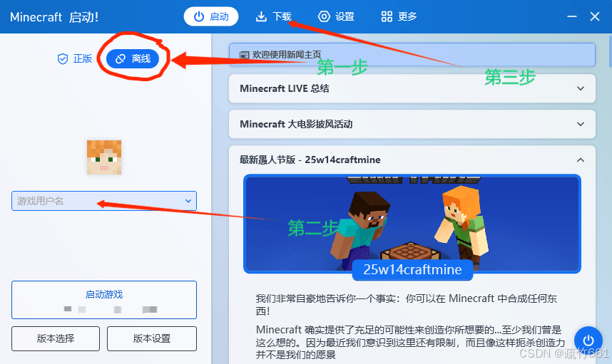Screen dimensions: 612x364
Task: Expand the Minecraft 大电影披风活动 card
Action: [412, 124]
